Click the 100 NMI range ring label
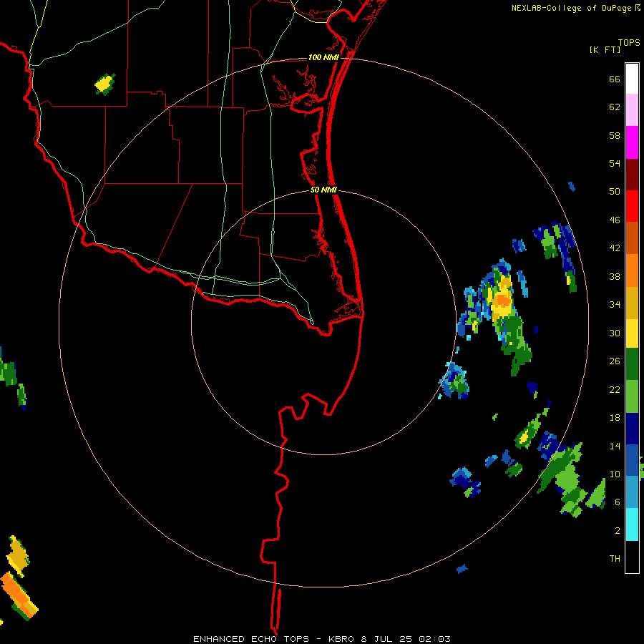 pos(323,57)
